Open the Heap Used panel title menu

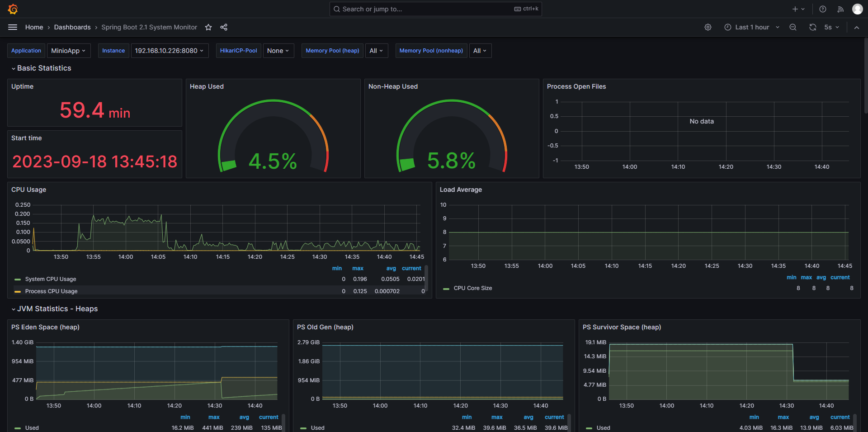point(207,86)
